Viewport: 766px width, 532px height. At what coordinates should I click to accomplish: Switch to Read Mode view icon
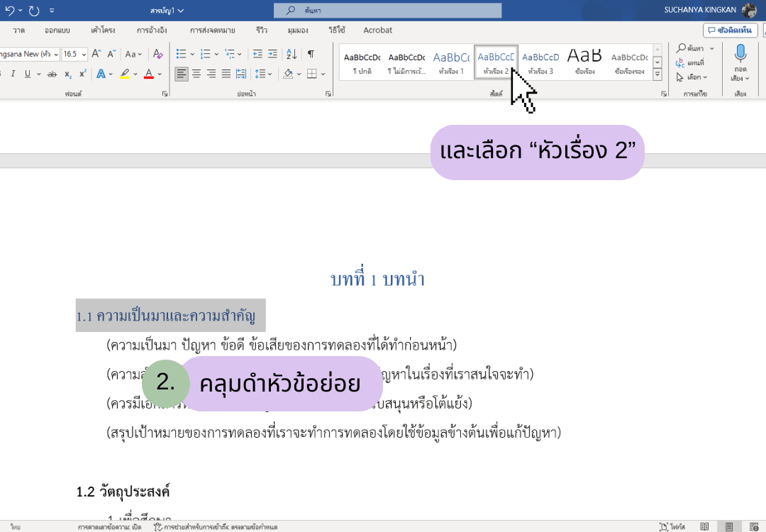(704, 526)
